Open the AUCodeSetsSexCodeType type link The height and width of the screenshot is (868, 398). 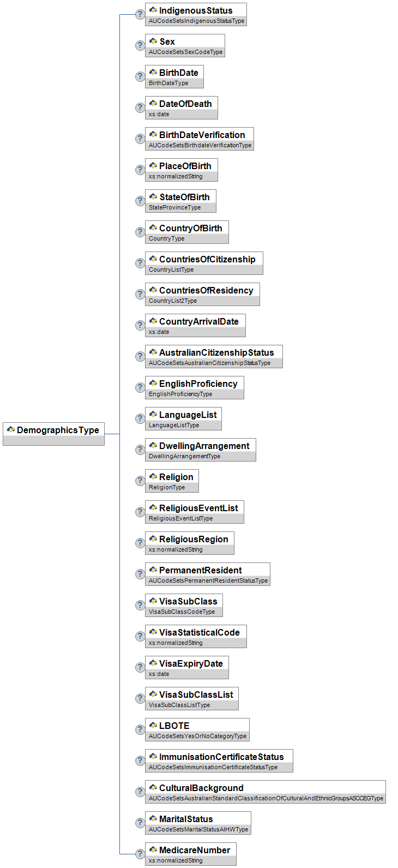[185, 52]
